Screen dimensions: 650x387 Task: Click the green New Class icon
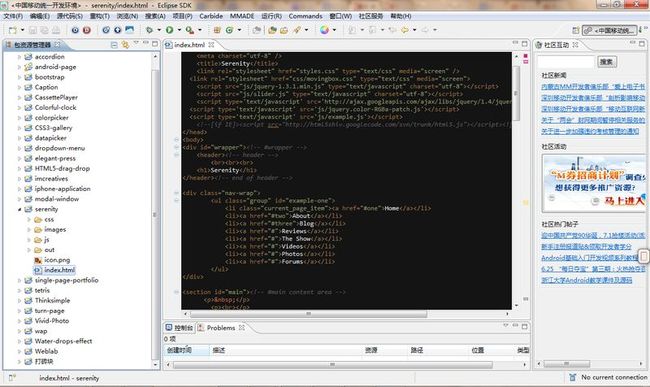pos(229,30)
